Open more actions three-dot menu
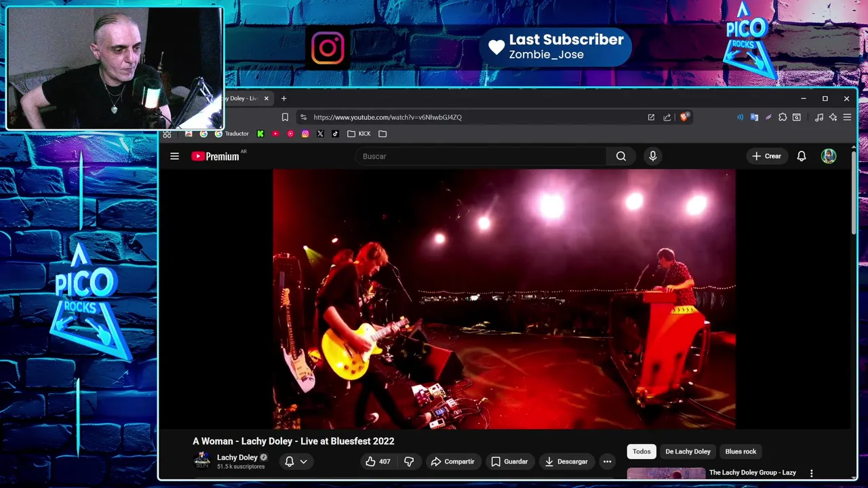The width and height of the screenshot is (868, 488). (x=607, y=462)
